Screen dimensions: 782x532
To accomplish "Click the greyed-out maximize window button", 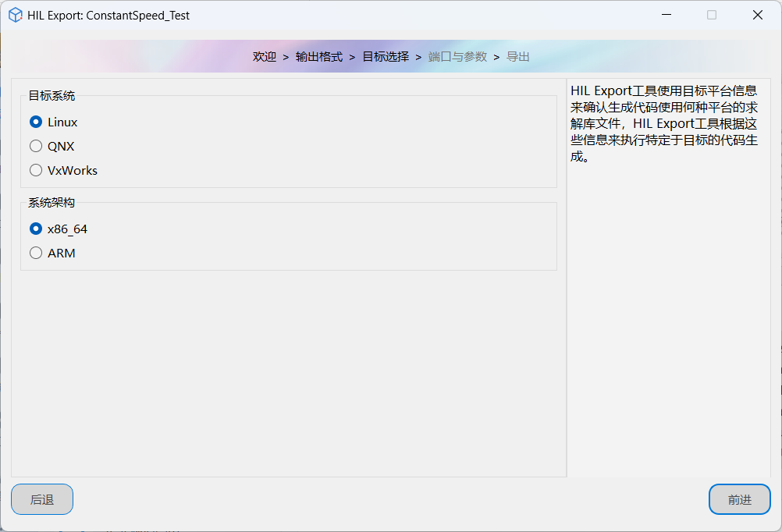I will click(712, 15).
